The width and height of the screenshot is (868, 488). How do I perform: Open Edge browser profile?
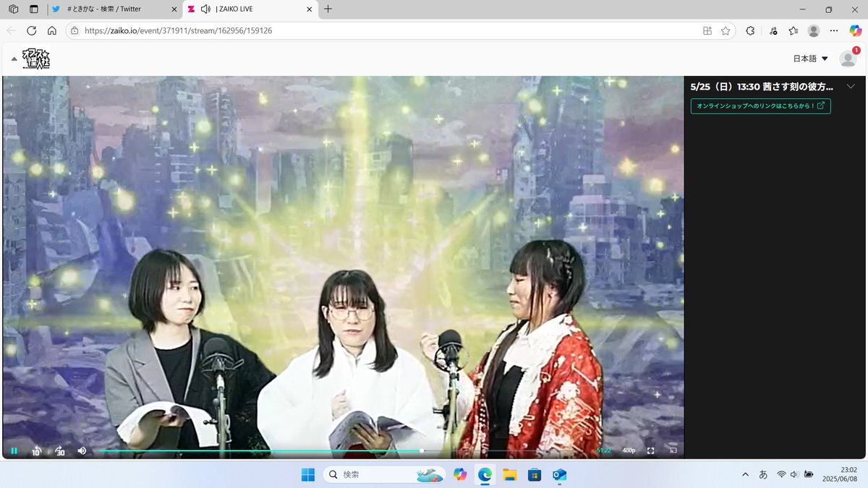(x=814, y=30)
